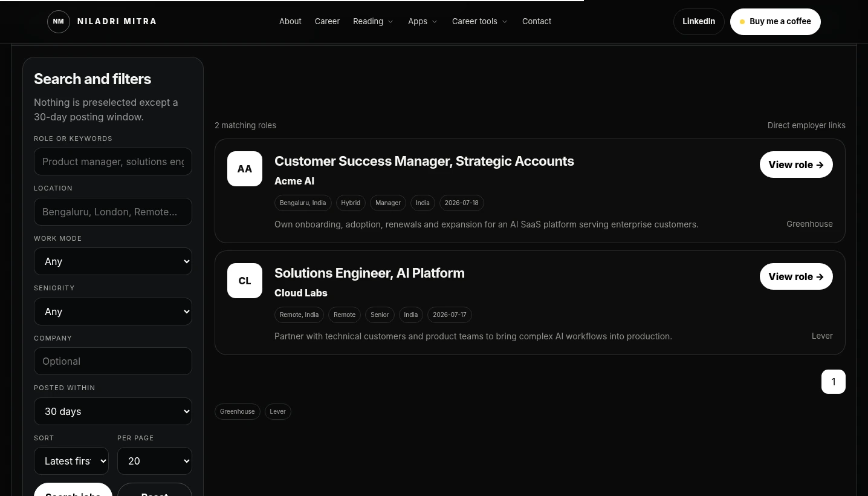The width and height of the screenshot is (868, 496).
Task: Focus the Company input field
Action: point(113,361)
